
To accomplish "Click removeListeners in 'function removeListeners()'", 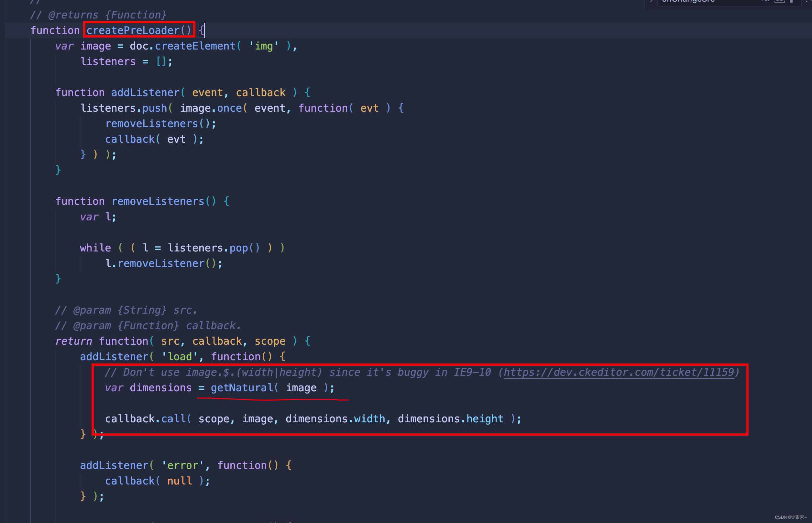I will coord(158,201).
